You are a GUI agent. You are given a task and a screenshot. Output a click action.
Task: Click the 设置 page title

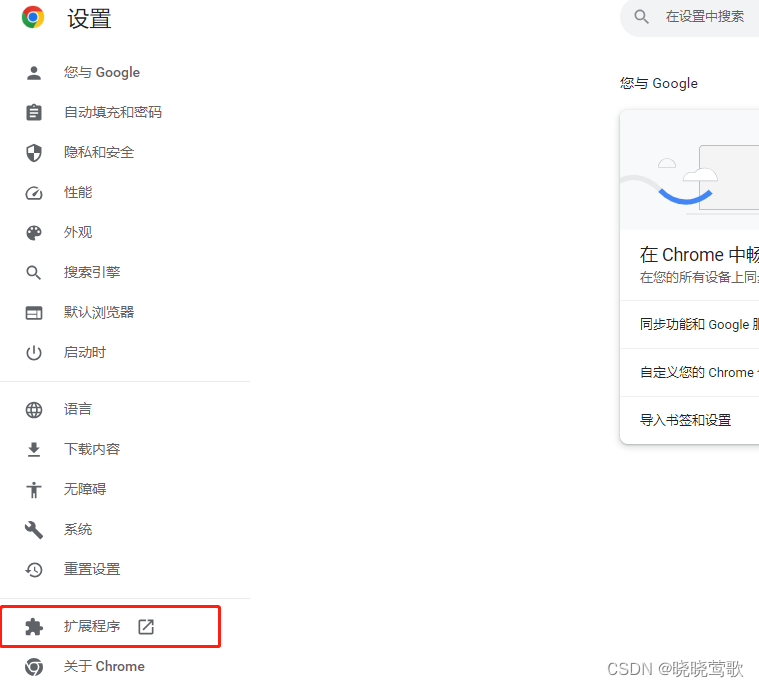[89, 19]
